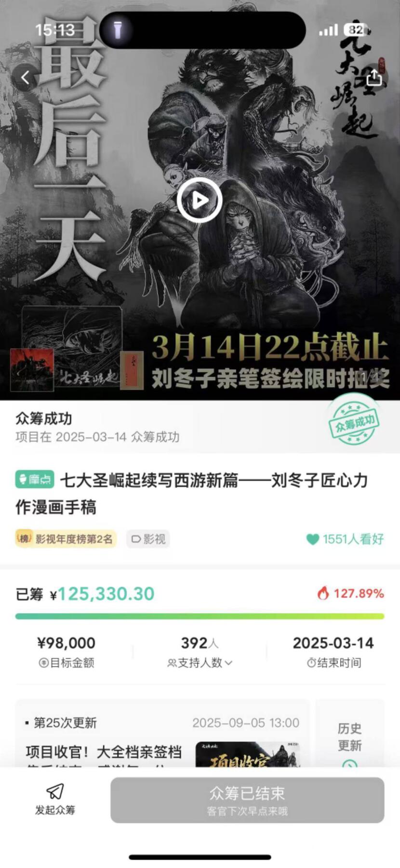This screenshot has height=868, width=400.
Task: Tap the flame icon next to 127.89%
Action: (x=323, y=593)
